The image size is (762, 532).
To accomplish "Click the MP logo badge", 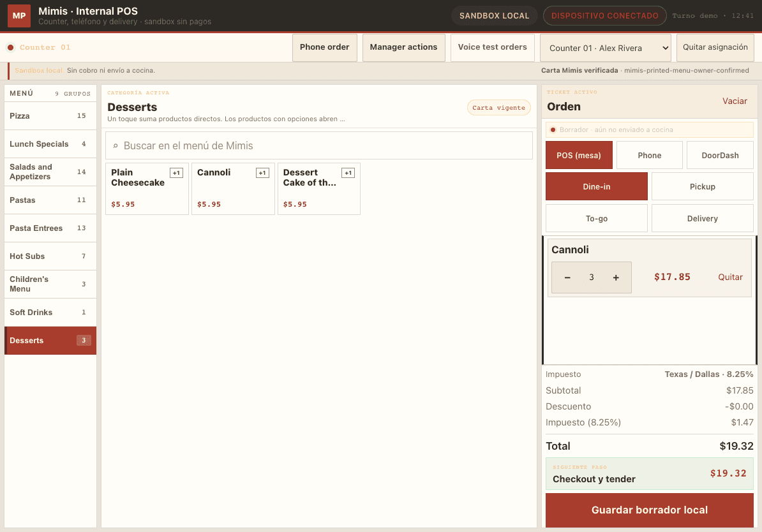I will 19,15.
